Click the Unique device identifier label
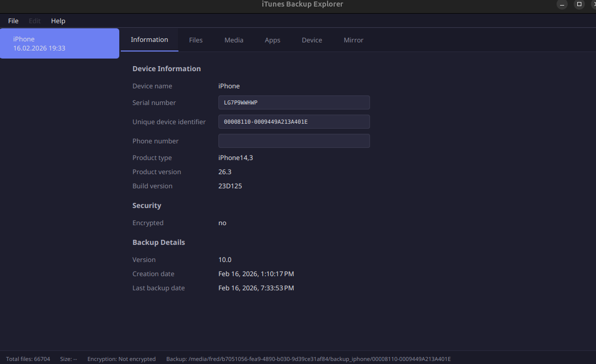596x364 pixels. pyautogui.click(x=169, y=122)
